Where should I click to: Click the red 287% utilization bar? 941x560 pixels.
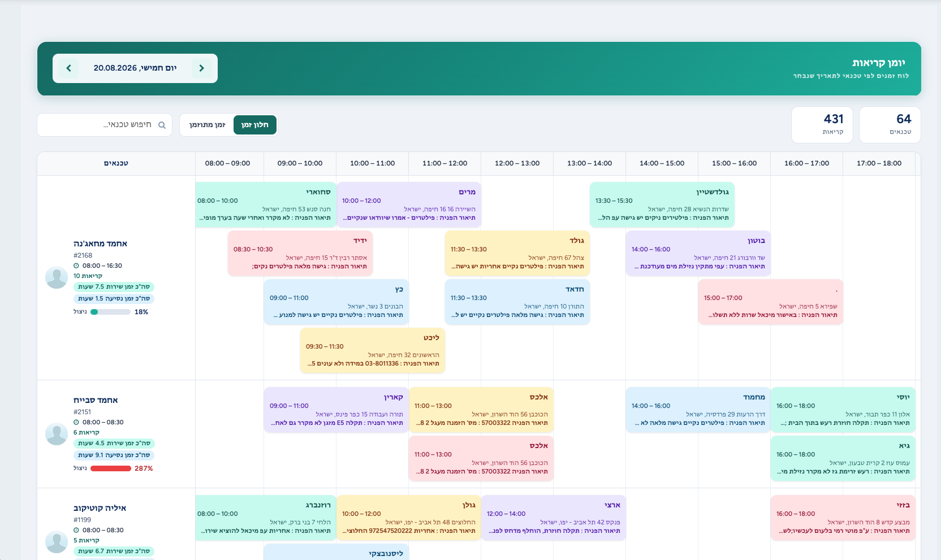110,468
